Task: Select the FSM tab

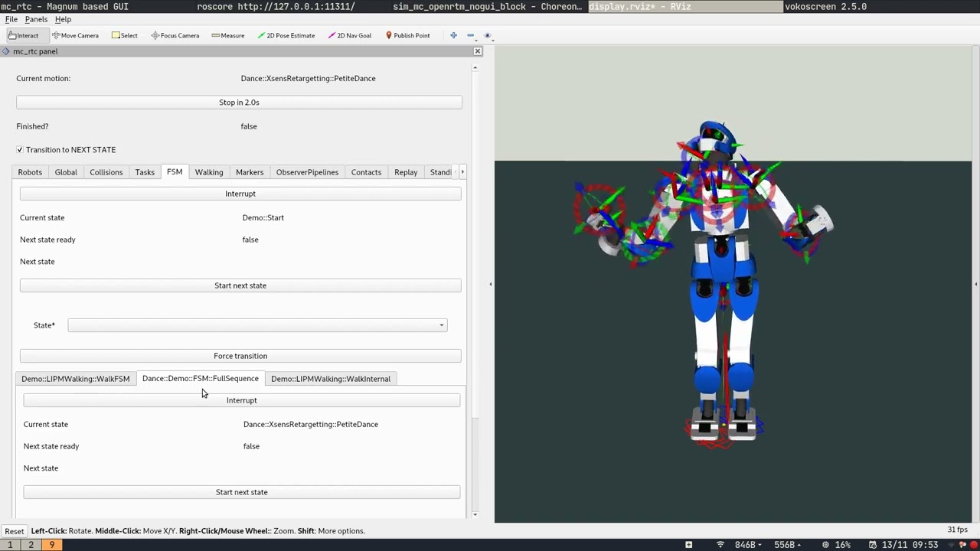Action: pos(175,171)
